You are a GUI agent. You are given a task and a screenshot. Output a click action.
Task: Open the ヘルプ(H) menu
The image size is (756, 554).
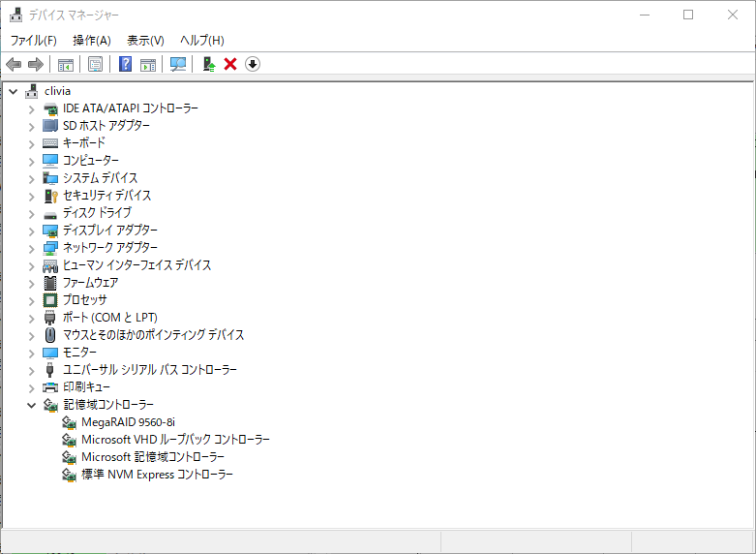(x=202, y=40)
